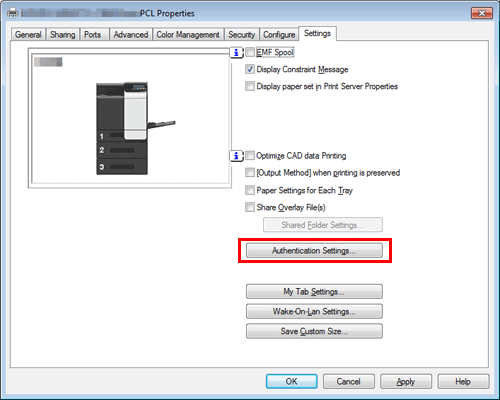Screen dimensions: 500x400
Task: Click the Wake-On-Lan Settings button
Action: point(314,311)
